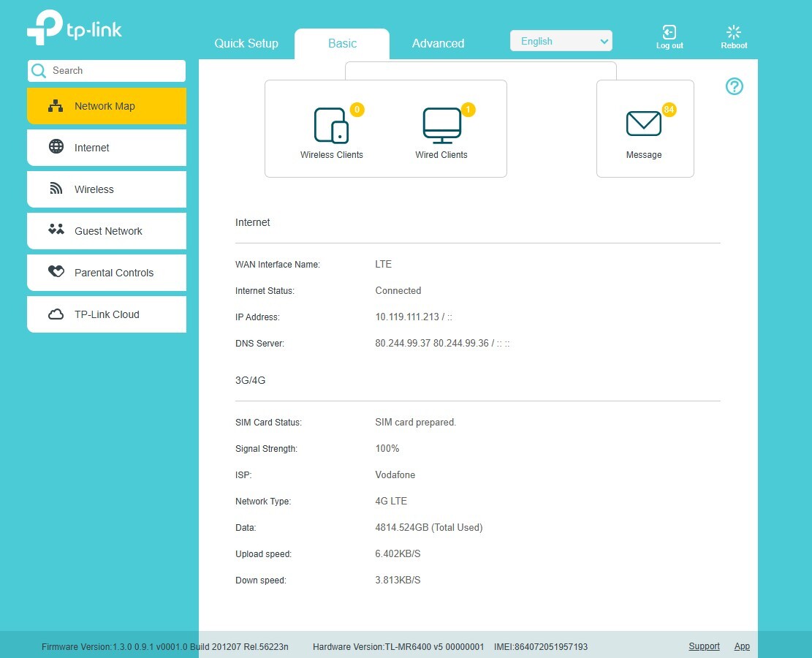Click the help question mark icon
The width and height of the screenshot is (812, 658).
[734, 86]
